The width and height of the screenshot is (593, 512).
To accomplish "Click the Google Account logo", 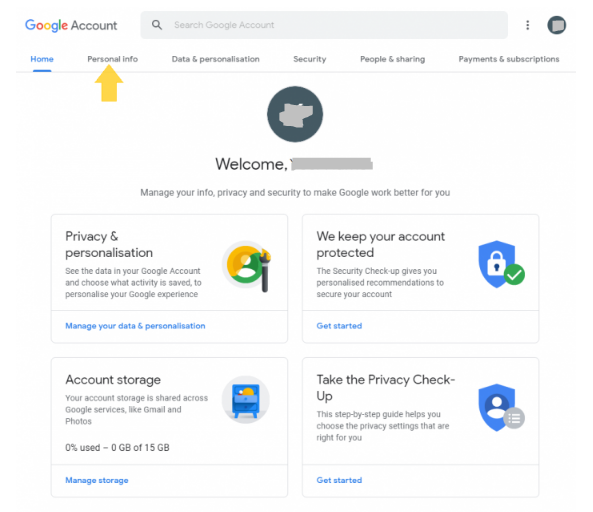I will 71,25.
